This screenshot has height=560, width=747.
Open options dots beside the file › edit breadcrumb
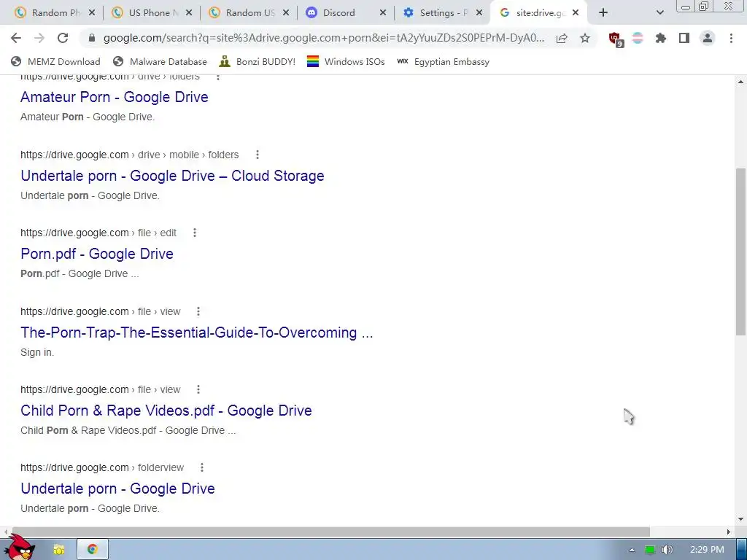tap(194, 233)
